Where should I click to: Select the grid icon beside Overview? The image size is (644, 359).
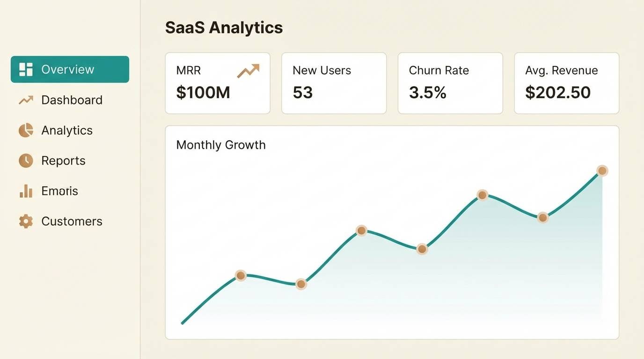pos(25,69)
